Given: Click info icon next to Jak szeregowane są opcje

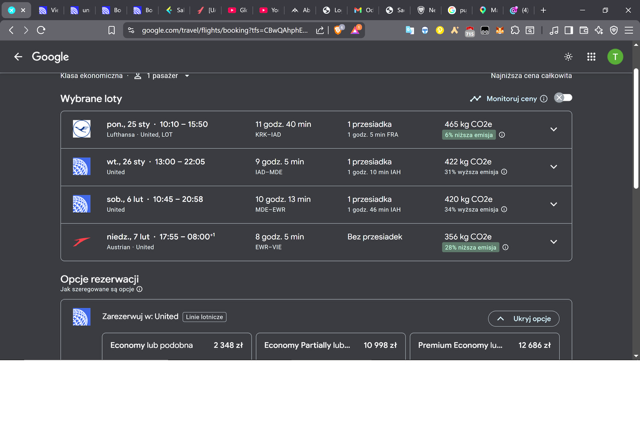Looking at the screenshot, I should pyautogui.click(x=140, y=289).
